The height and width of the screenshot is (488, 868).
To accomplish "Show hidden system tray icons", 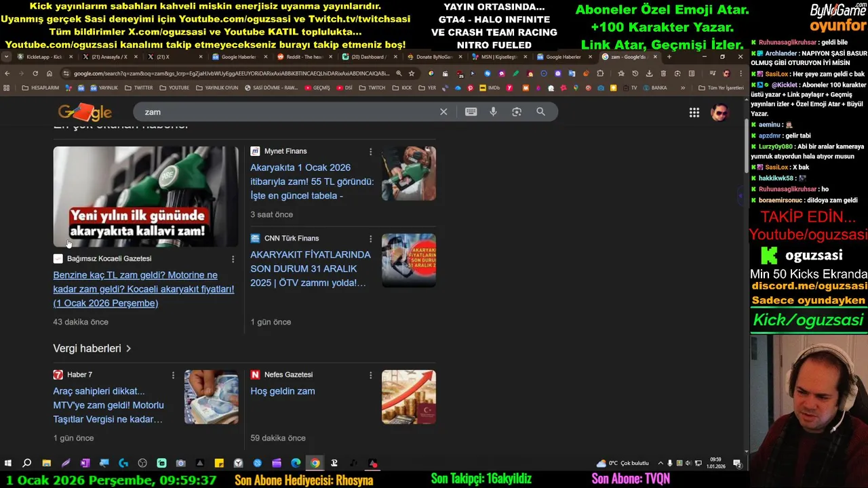I will click(x=660, y=463).
